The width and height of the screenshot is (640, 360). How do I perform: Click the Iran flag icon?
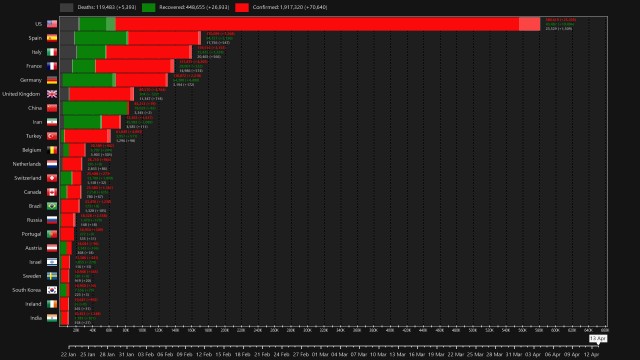[52, 122]
